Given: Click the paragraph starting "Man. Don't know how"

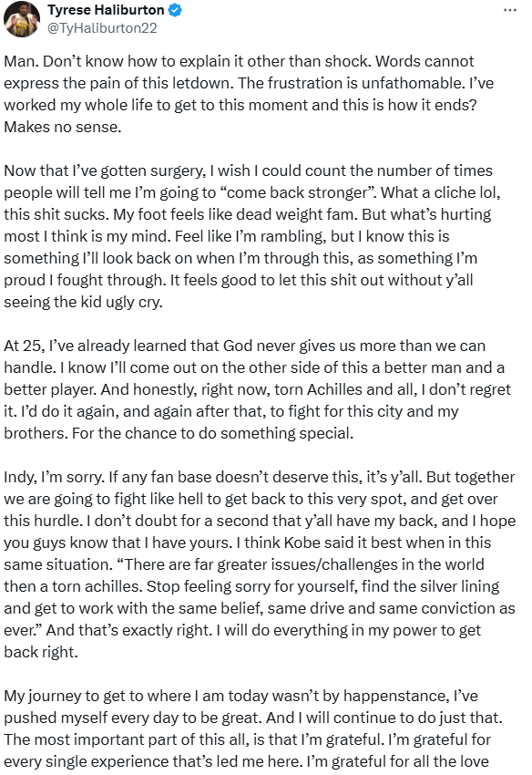Looking at the screenshot, I should click(249, 94).
